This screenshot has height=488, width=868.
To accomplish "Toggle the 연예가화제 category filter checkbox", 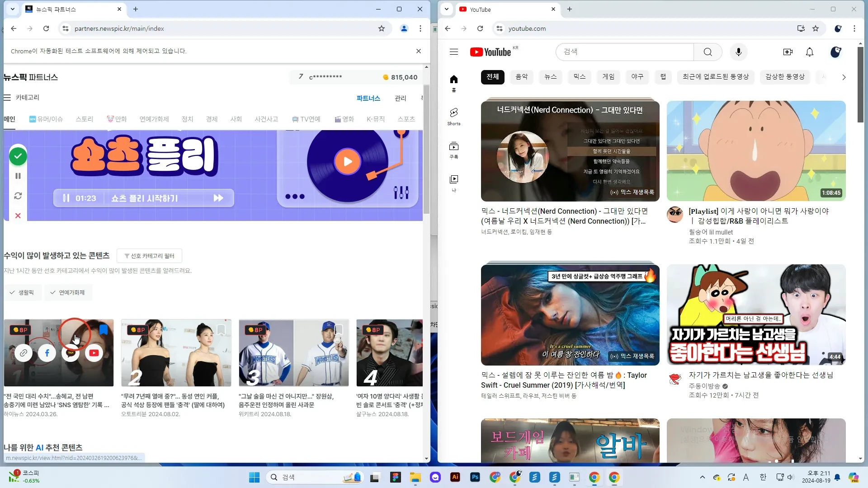I will point(68,292).
